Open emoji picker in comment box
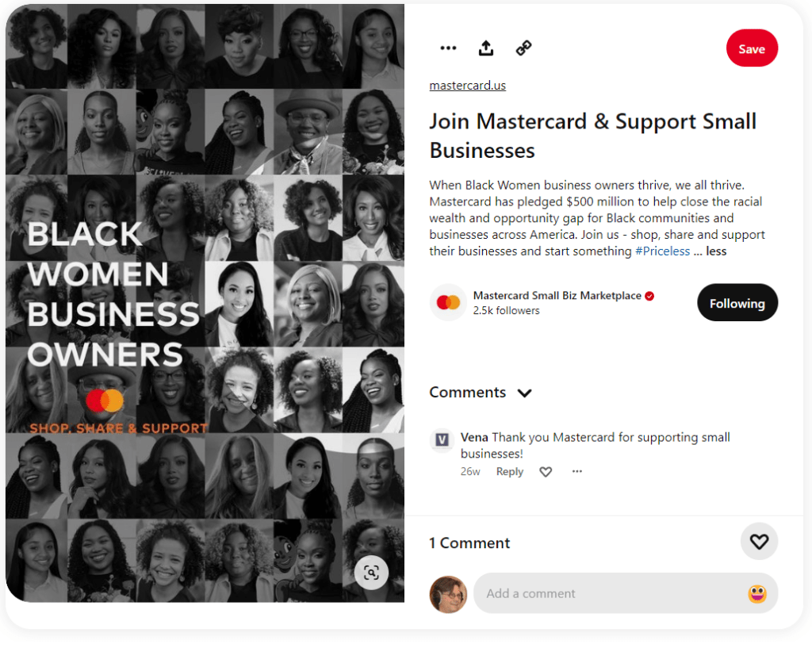Screen dimensions: 812x648 tap(756, 593)
